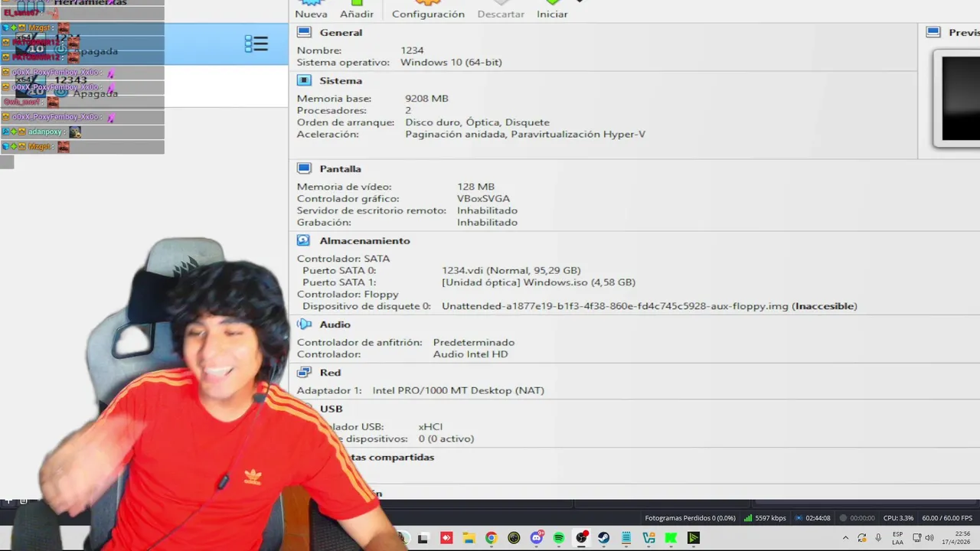Image resolution: width=980 pixels, height=551 pixels.
Task: Open the Pantalla section header
Action: click(x=340, y=169)
